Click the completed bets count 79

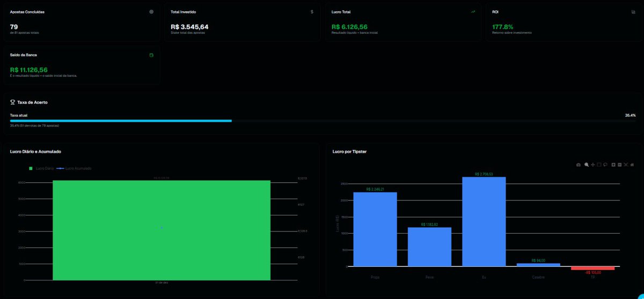click(x=14, y=26)
